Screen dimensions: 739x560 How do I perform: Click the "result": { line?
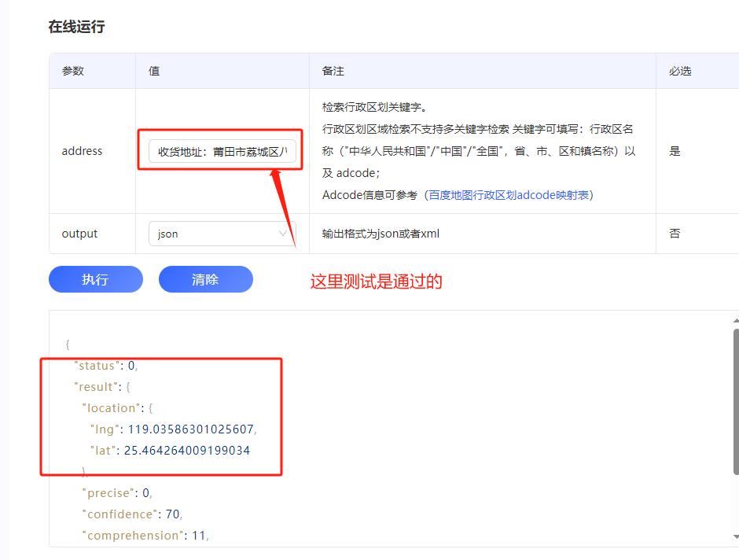[x=102, y=387]
